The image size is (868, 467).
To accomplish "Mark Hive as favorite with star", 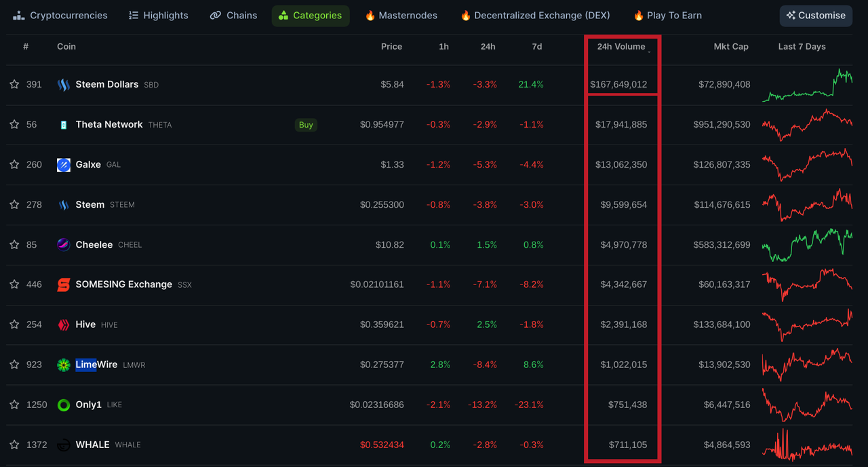I will [x=14, y=325].
